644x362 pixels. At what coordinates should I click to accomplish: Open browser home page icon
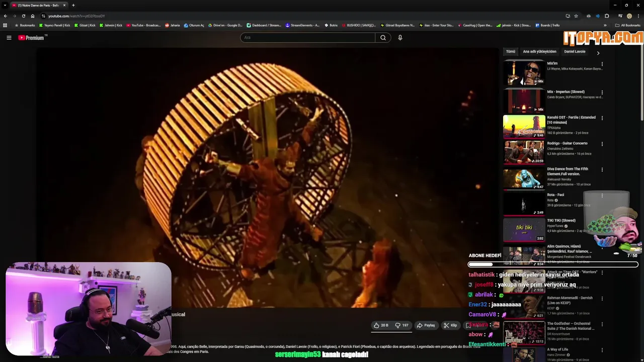(x=33, y=16)
